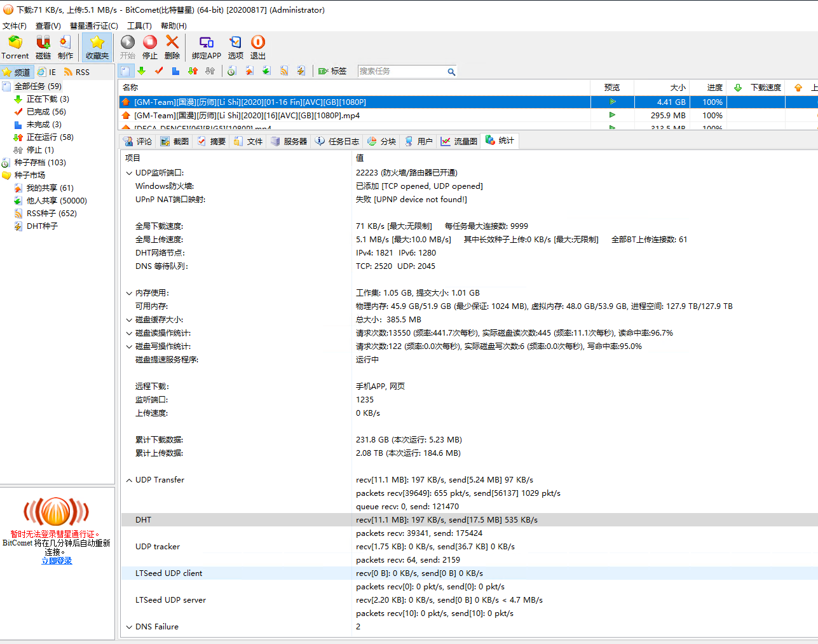Click the 删除 delete X icon
This screenshot has width=818, height=644.
click(x=172, y=47)
